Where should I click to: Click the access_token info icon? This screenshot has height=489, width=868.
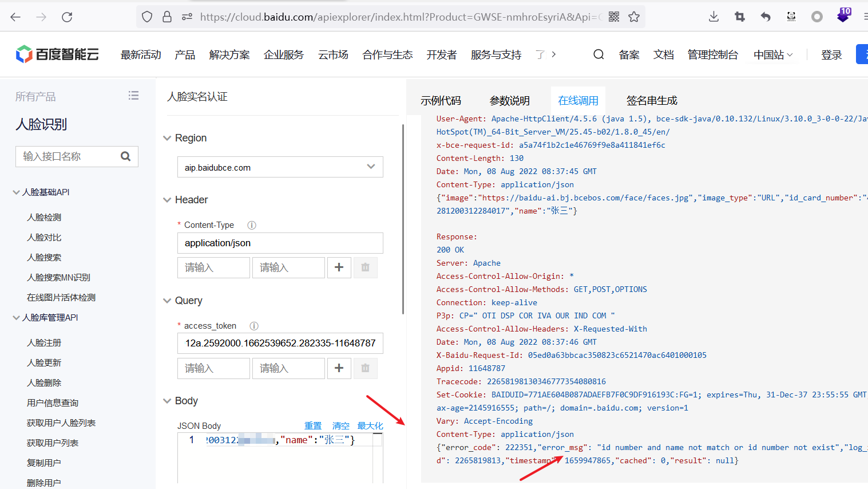click(x=254, y=326)
